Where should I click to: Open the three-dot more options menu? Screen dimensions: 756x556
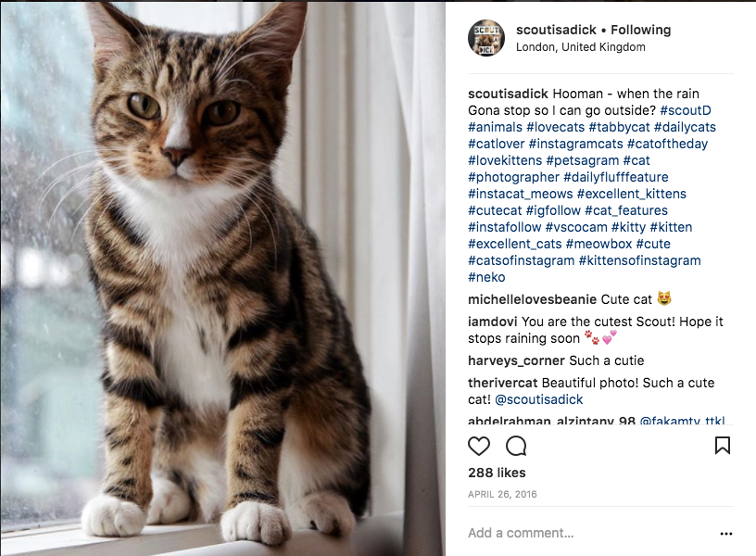[x=725, y=533]
